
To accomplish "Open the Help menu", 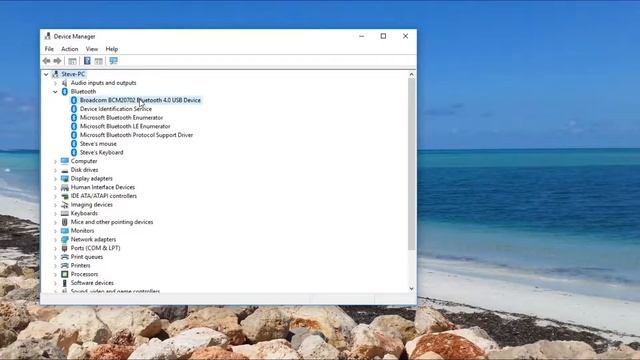I will 111,49.
